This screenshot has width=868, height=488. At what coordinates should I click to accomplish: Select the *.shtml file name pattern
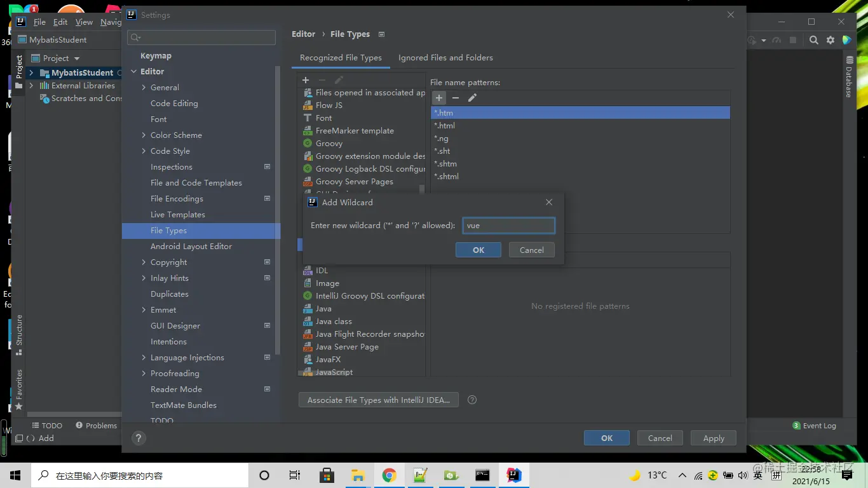(x=580, y=177)
